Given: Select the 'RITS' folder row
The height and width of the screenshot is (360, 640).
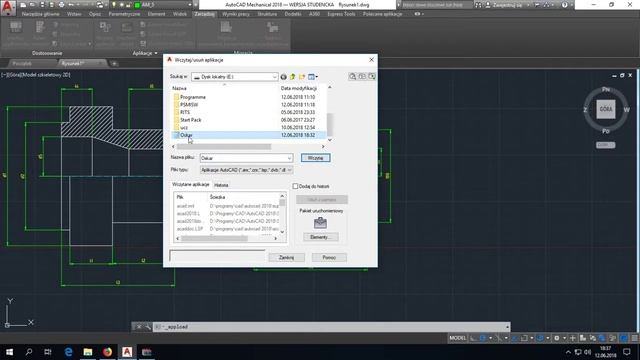Looking at the screenshot, I should pyautogui.click(x=249, y=112).
